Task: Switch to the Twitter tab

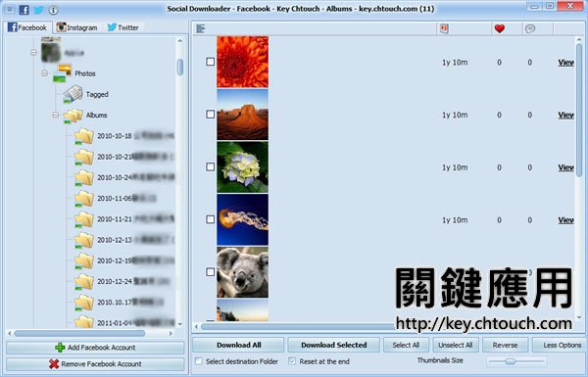Action: coord(123,27)
